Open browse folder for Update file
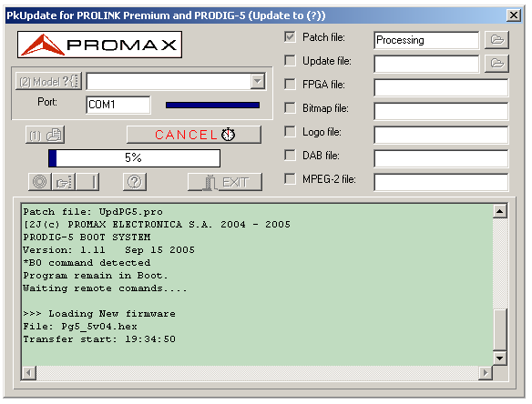 pos(496,64)
